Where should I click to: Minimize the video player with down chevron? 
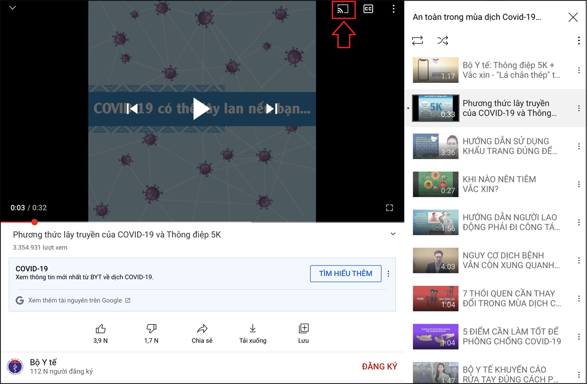click(13, 8)
